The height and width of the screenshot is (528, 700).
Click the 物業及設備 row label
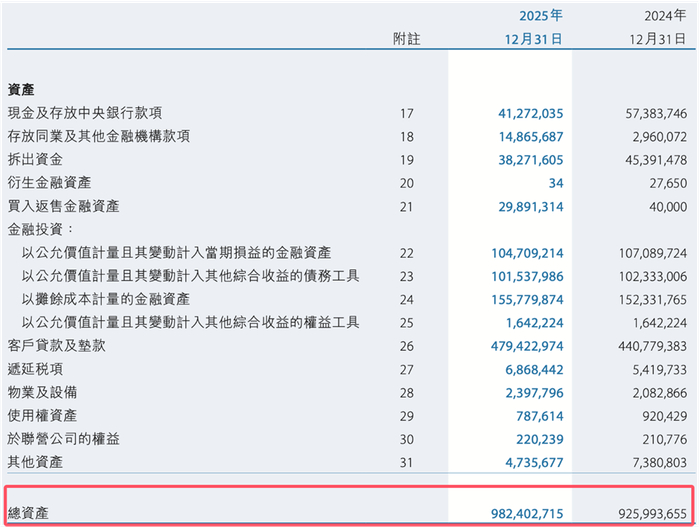(42, 392)
